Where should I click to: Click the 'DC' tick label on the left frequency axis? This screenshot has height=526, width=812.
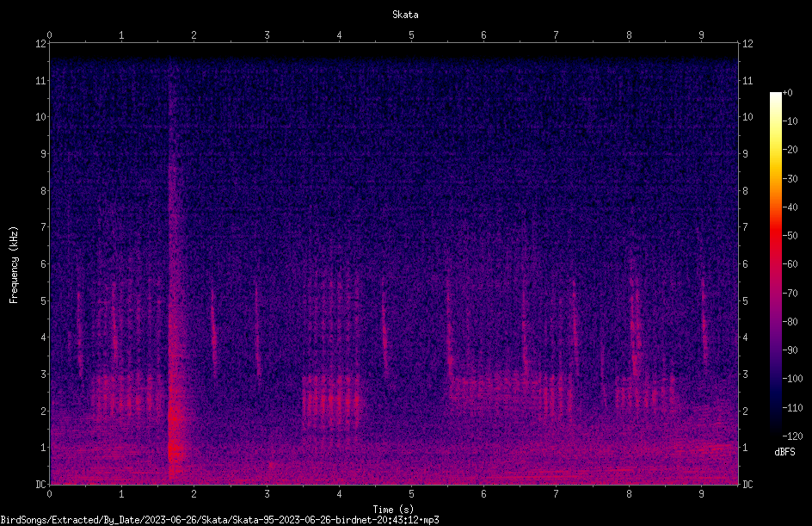click(41, 485)
